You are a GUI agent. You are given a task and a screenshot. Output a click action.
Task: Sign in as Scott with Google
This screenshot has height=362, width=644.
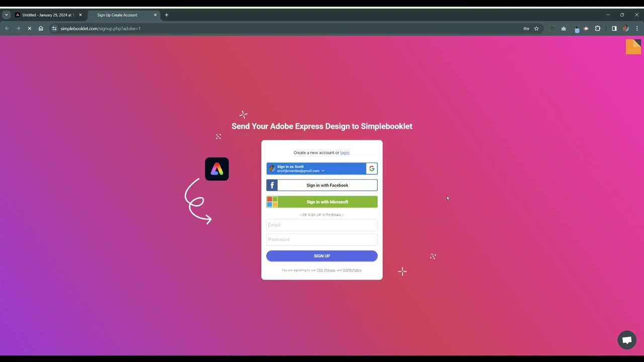(322, 168)
